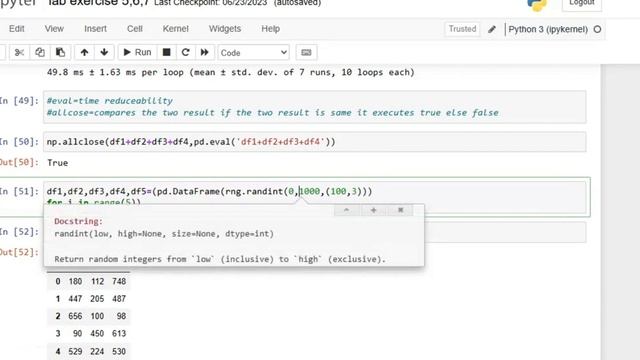The height and width of the screenshot is (360, 640).
Task: Click the pencil edit mode icon
Action: [x=492, y=29]
